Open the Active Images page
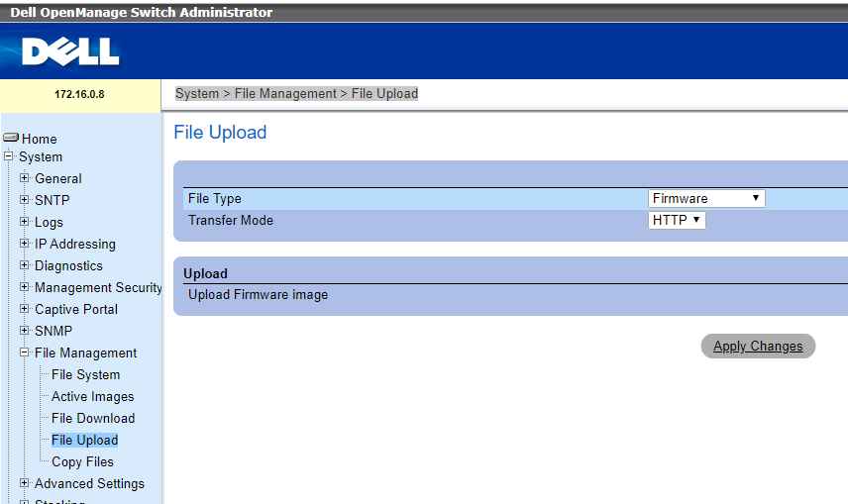848x504 pixels. (93, 396)
